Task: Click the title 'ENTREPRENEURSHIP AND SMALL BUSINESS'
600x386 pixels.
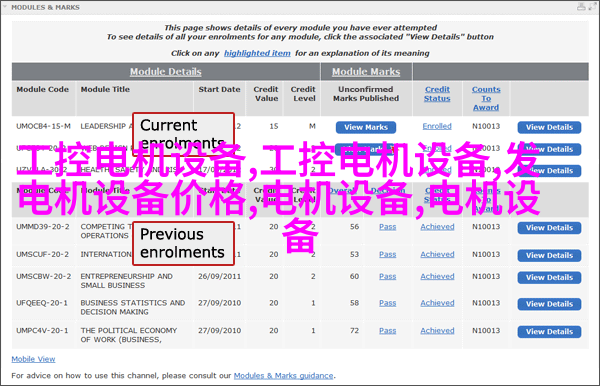Action: 126,281
